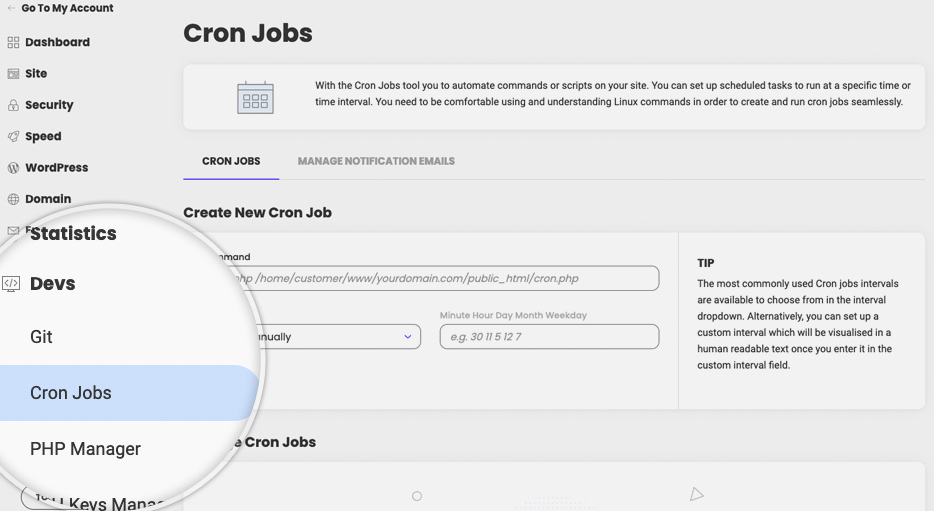Switch to Manage Notification Emails tab
The image size is (934, 511).
click(x=376, y=161)
